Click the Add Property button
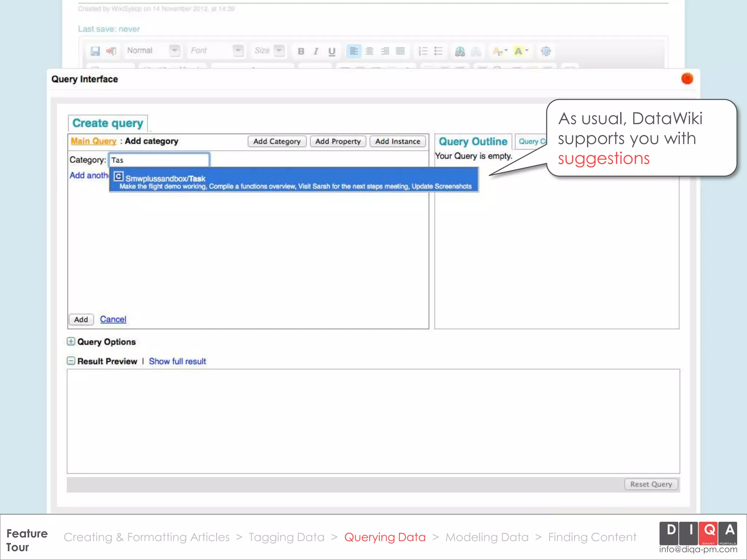This screenshot has height=560, width=747. [x=338, y=141]
